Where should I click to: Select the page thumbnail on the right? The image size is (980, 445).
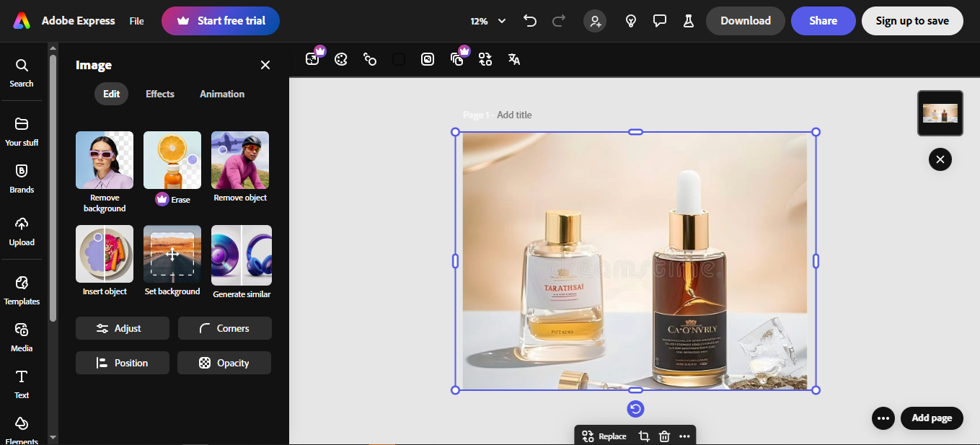tap(940, 113)
